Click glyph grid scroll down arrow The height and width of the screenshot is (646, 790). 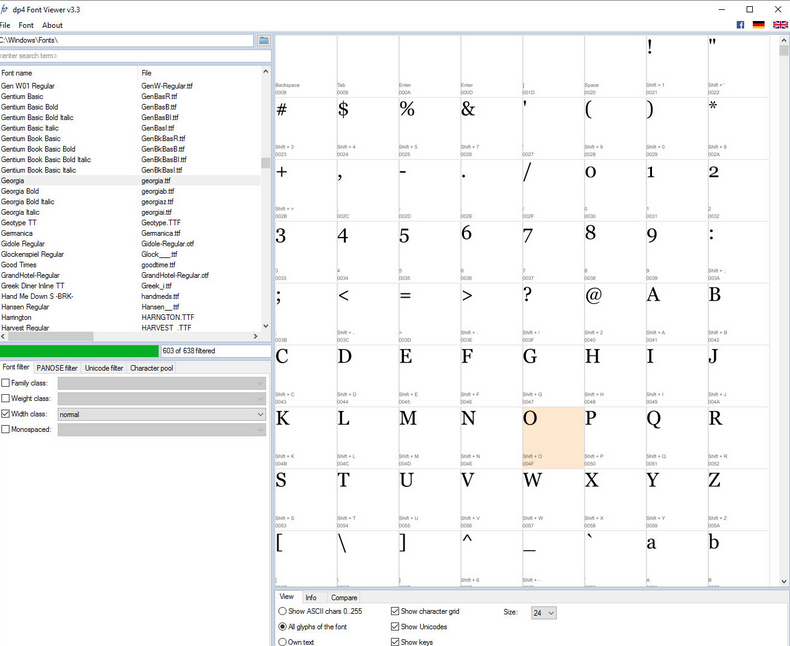pos(783,581)
